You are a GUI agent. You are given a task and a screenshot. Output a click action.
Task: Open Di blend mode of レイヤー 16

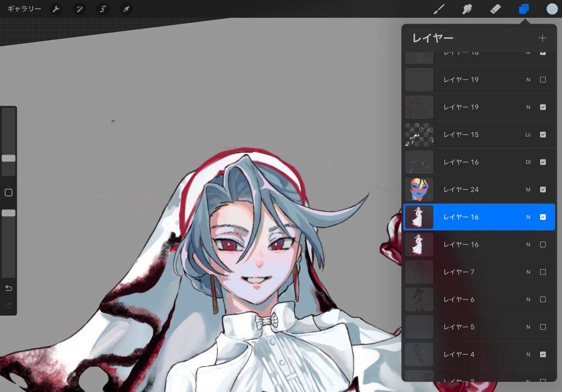pos(528,162)
